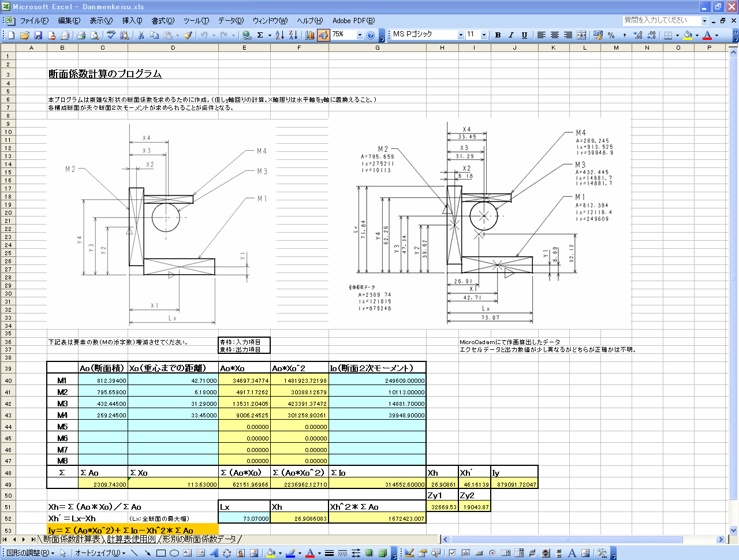Viewport: 739px width, 560px height.
Task: Sort descending with the Z-A icon
Action: click(x=293, y=35)
